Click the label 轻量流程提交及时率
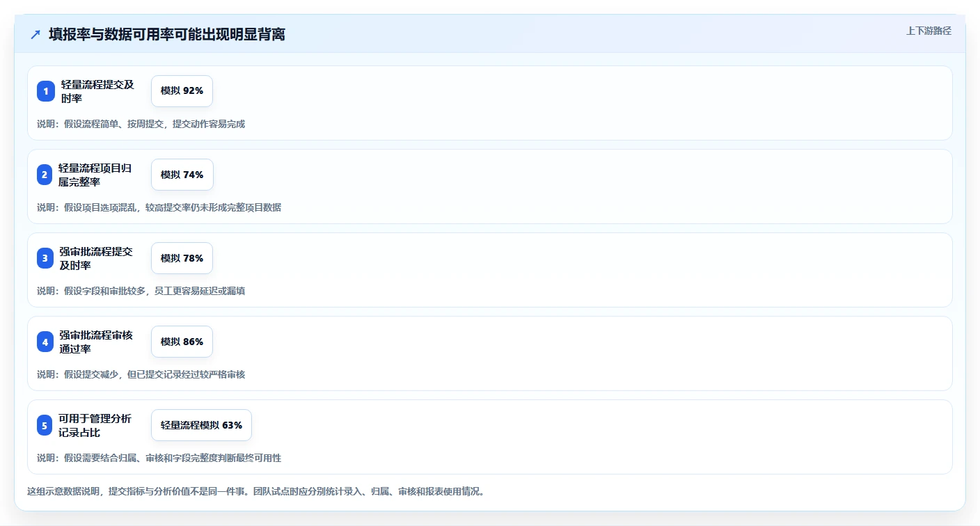This screenshot has height=526, width=980. (97, 91)
